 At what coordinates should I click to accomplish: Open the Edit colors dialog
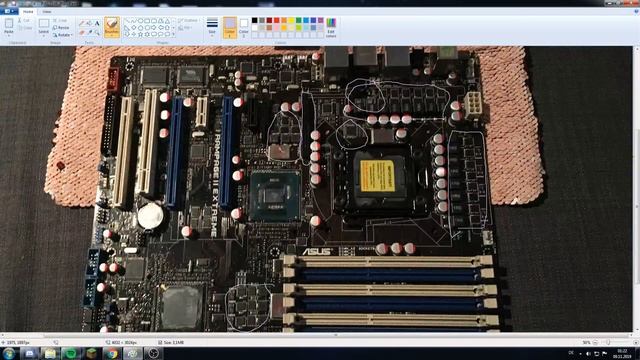click(x=331, y=27)
